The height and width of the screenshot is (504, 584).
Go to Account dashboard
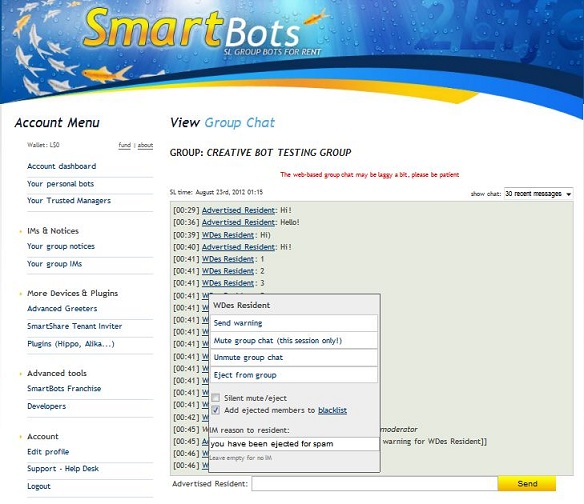61,166
